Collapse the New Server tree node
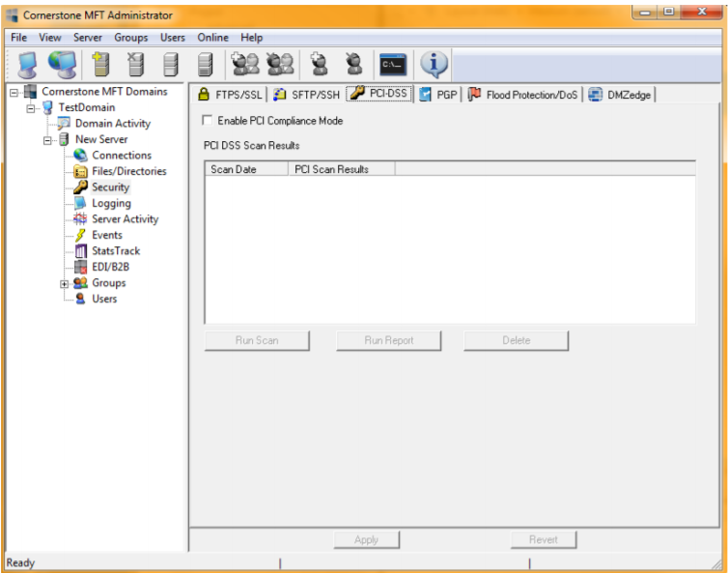This screenshot has width=728, height=573. tap(47, 140)
